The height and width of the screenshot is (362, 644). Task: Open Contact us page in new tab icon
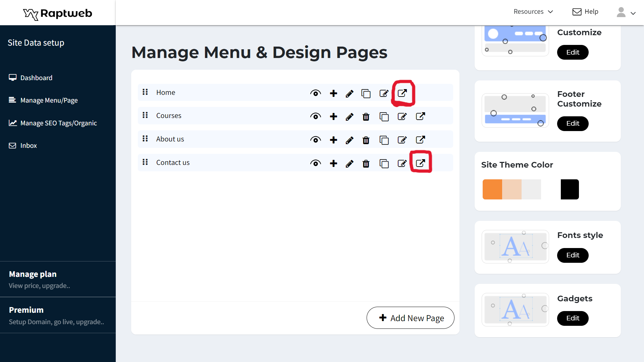click(420, 163)
